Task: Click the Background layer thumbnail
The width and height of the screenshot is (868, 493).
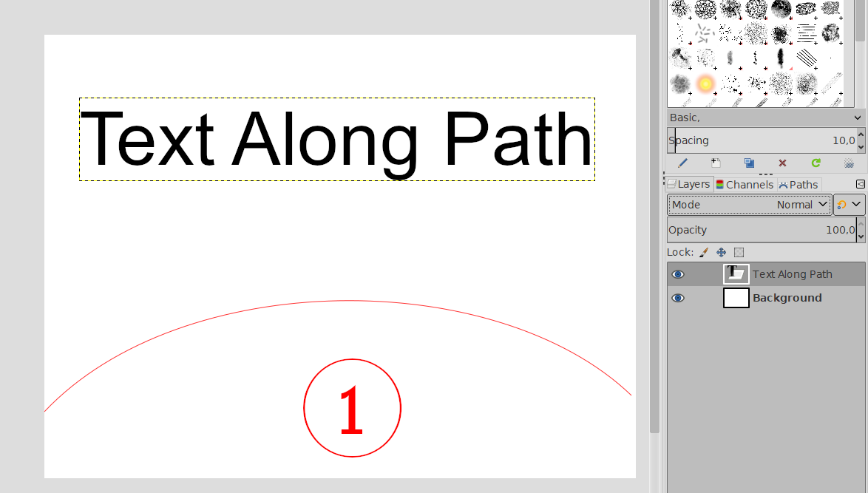Action: [x=736, y=298]
